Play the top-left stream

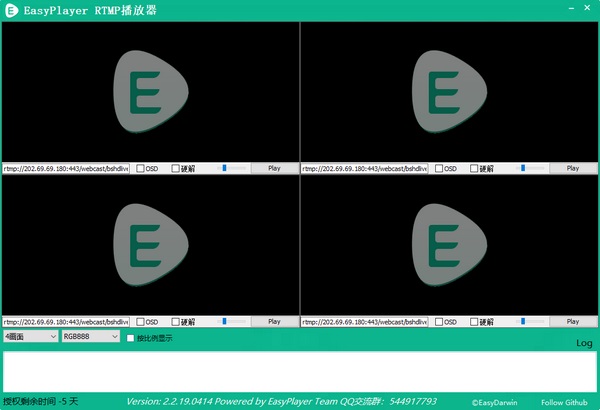point(274,168)
